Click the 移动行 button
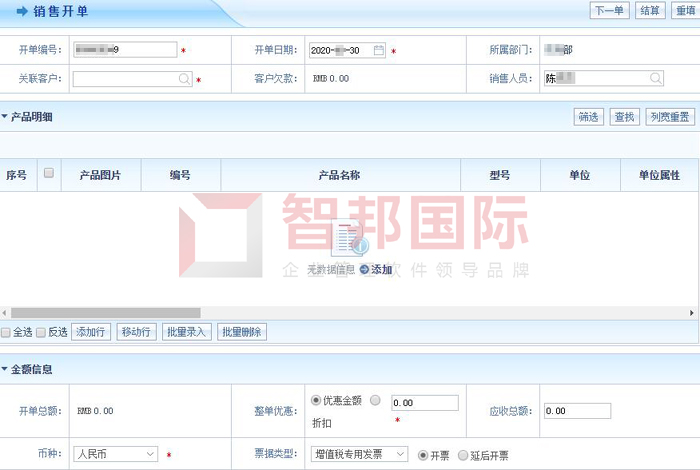 click(x=136, y=332)
